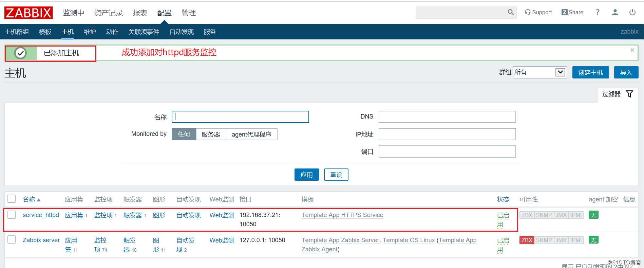Click JMX badge for service_httpd

tap(561, 215)
